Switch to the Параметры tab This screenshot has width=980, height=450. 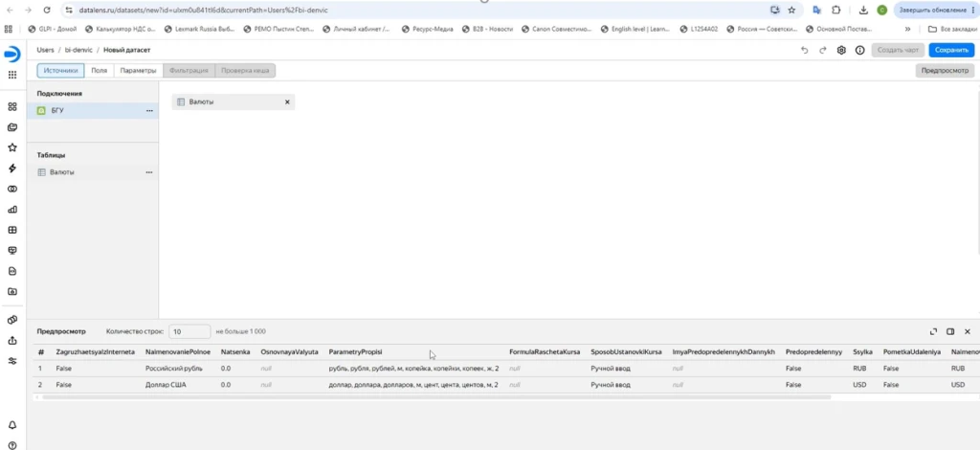(138, 71)
